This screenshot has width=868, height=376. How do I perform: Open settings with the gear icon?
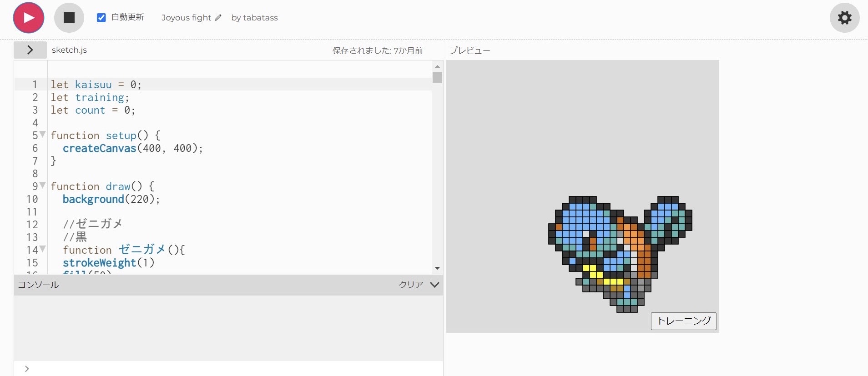(x=845, y=18)
